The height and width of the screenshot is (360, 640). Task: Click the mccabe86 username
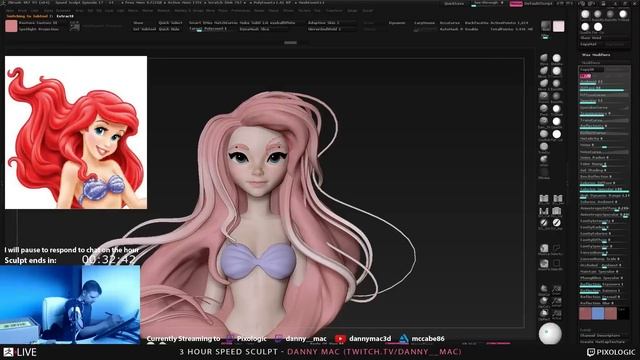click(x=428, y=339)
